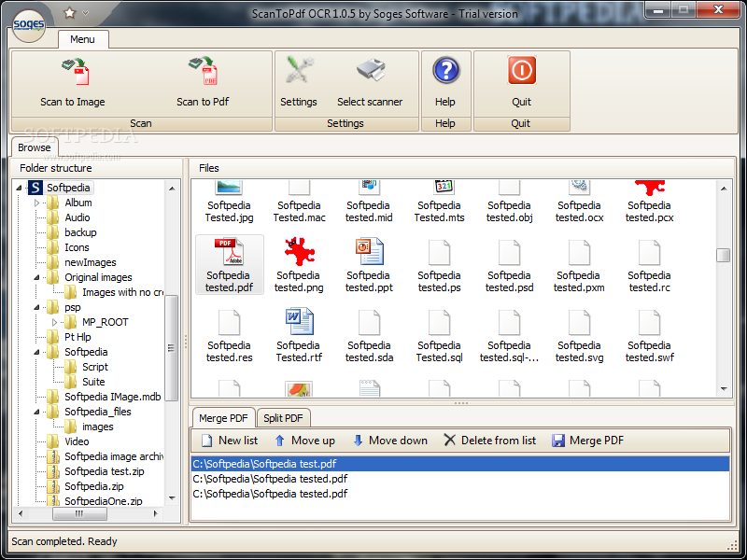This screenshot has height=560, width=747.
Task: Click the star quick access icon
Action: 69,13
